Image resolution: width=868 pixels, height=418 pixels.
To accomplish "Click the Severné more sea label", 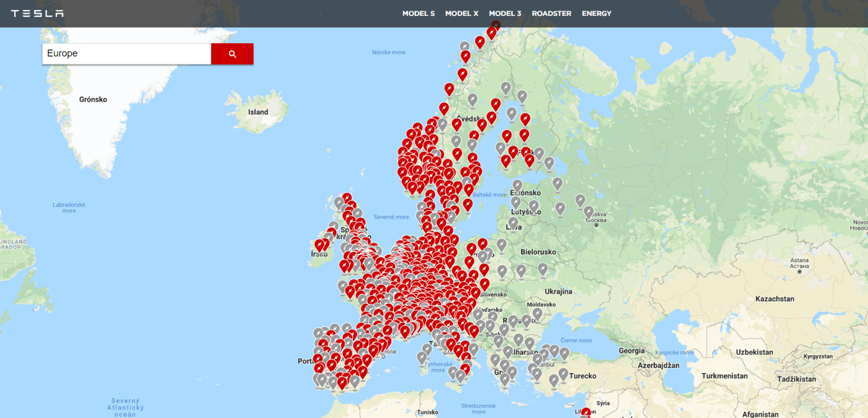I will pos(392,217).
